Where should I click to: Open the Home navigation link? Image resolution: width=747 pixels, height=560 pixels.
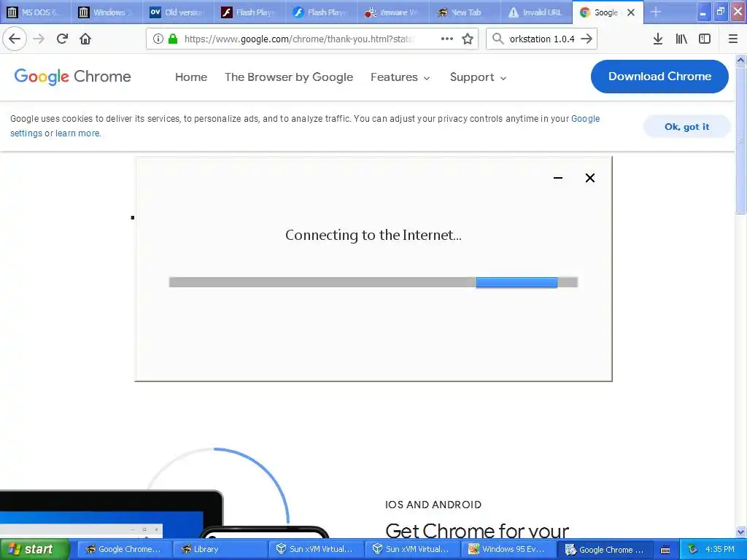(191, 77)
